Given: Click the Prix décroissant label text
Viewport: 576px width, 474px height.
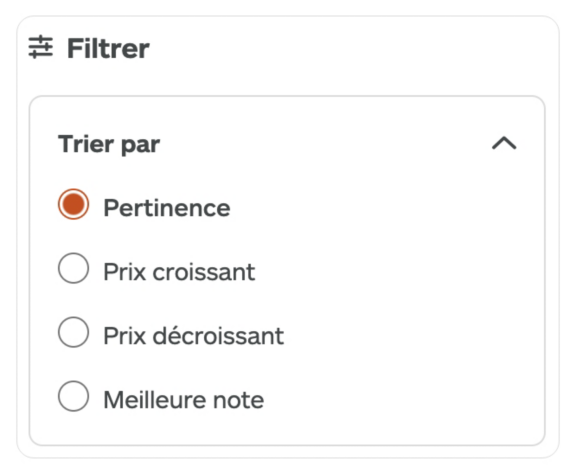Looking at the screenshot, I should pos(194,335).
